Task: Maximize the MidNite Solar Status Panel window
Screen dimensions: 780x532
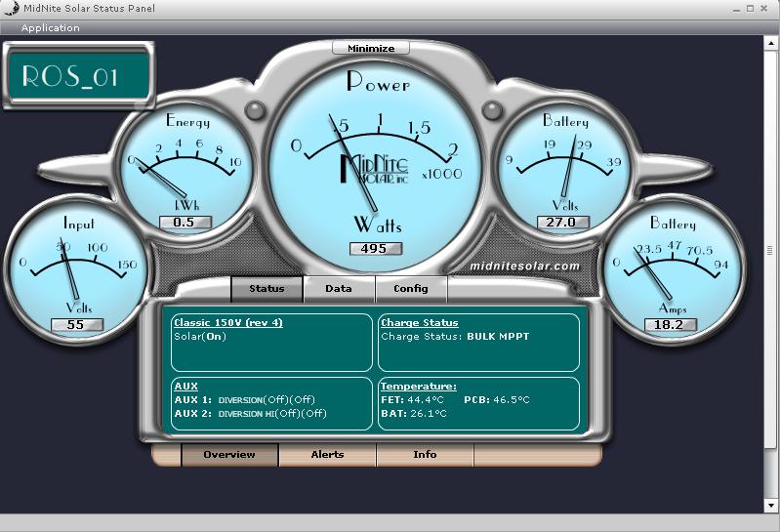Action: [750, 9]
